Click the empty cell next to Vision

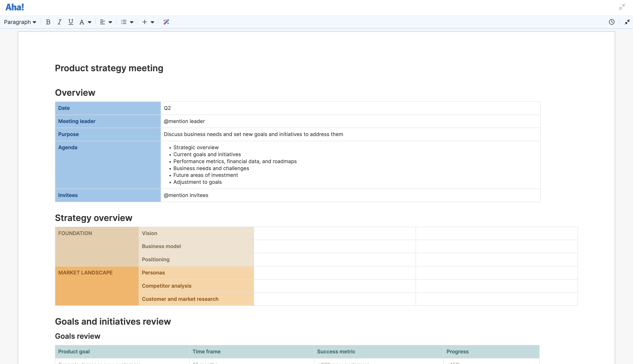pyautogui.click(x=334, y=233)
